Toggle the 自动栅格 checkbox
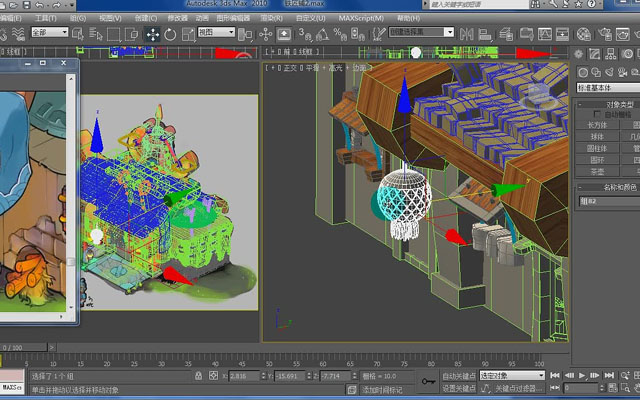 597,114
